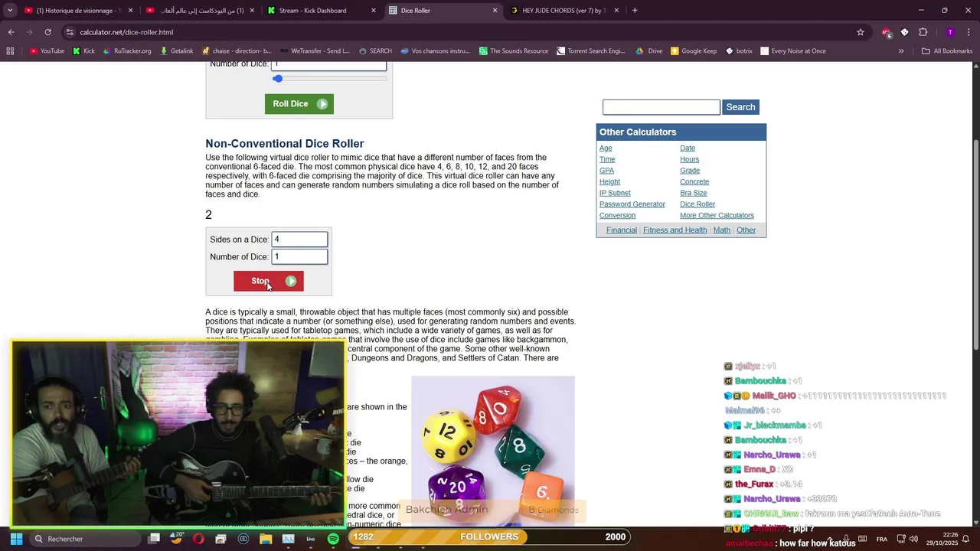This screenshot has width=980, height=551.
Task: Open the Bra Size calculator link
Action: 694,193
